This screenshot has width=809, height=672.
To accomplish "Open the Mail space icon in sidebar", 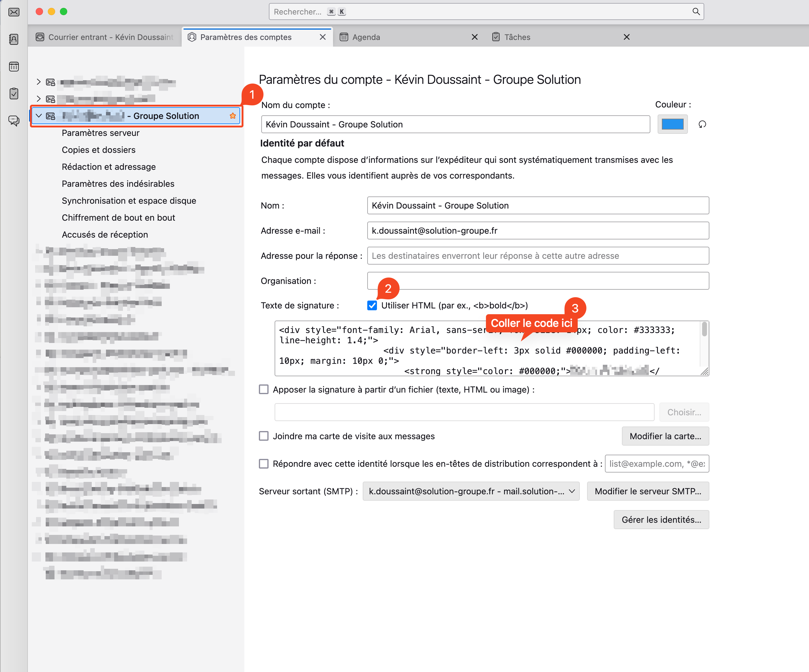I will pos(14,12).
